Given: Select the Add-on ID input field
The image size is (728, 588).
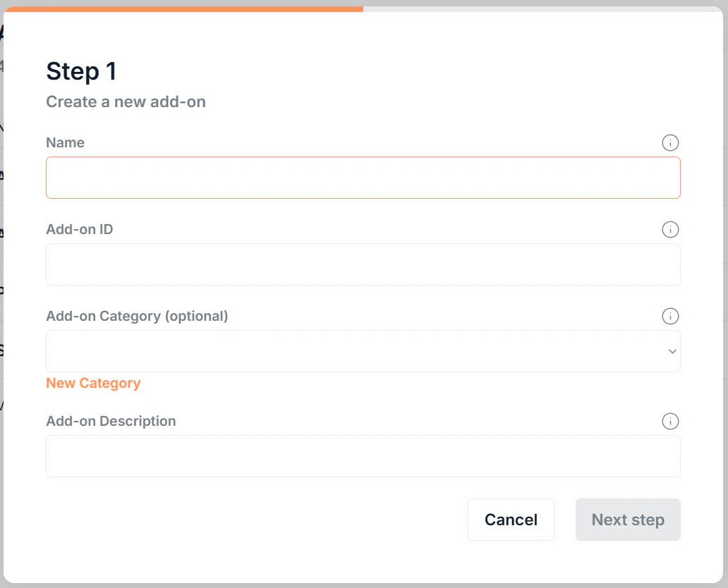Looking at the screenshot, I should tap(363, 264).
